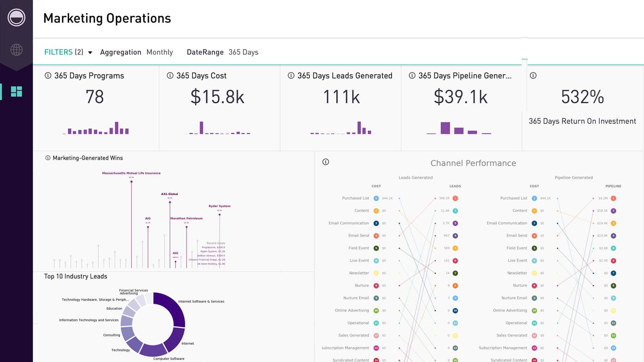
Task: Click info icon beside 365 Days Programs
Action: (48, 76)
